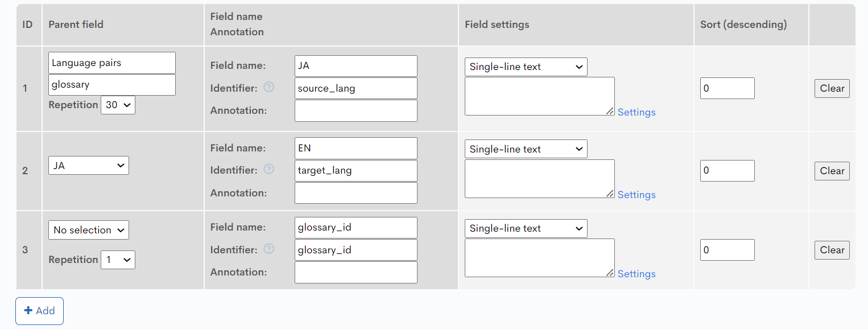The width and height of the screenshot is (868, 329).
Task: Open the Single-line text dropdown for EN
Action: (525, 149)
